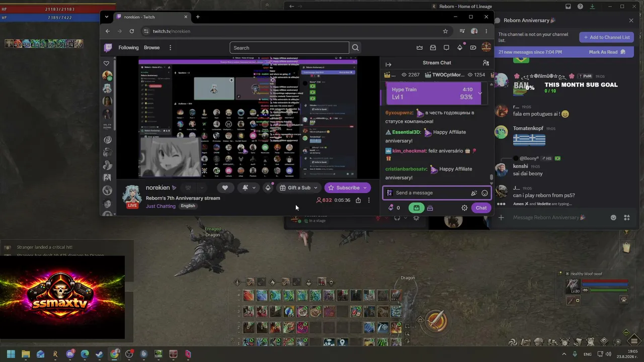Share the norekien stream
Viewport: 644px width, 362px height.
tap(358, 200)
